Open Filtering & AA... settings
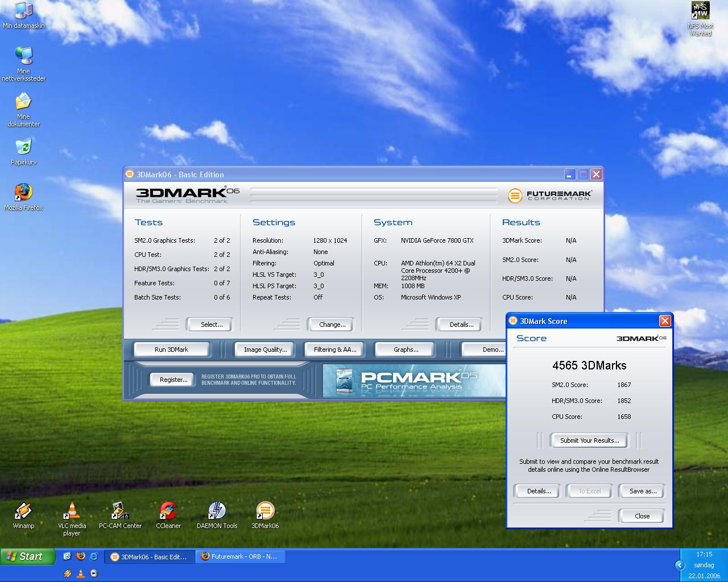 coord(335,350)
